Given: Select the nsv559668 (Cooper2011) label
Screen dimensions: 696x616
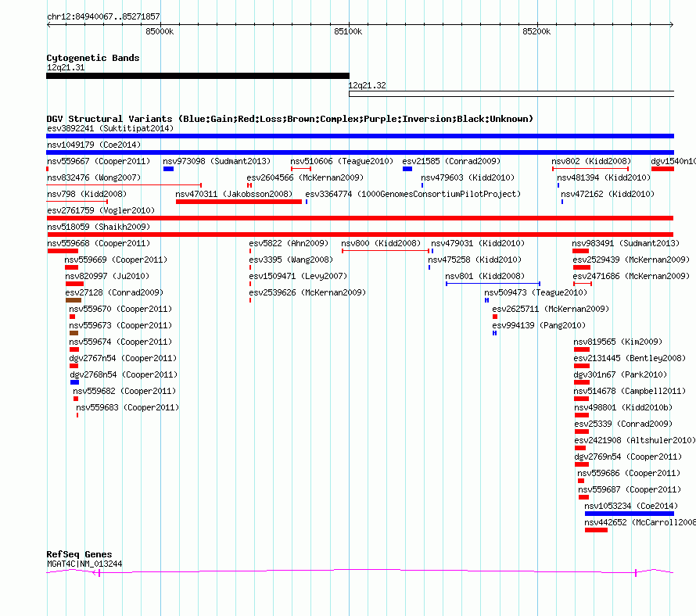Looking at the screenshot, I should (x=99, y=243).
